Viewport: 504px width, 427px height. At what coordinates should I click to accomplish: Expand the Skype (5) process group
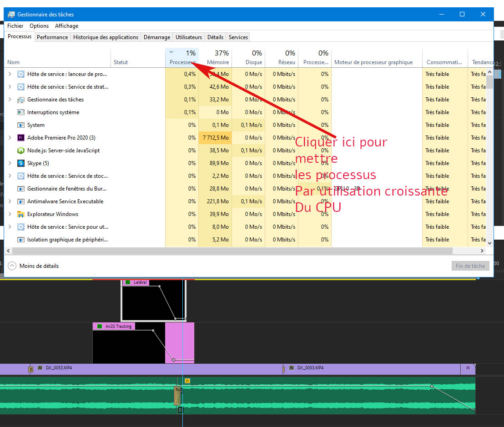click(10, 163)
